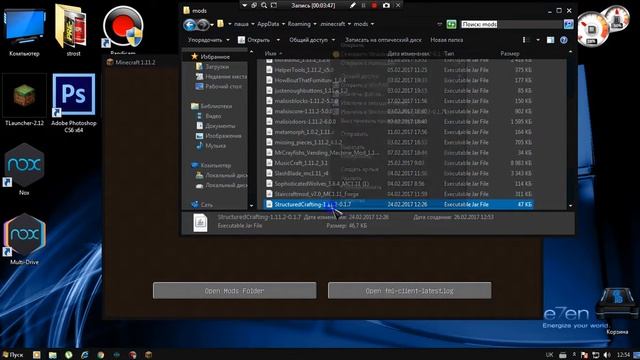Open the Документы library
Image resolution: width=640 pixels, height=360 pixels.
[220, 126]
